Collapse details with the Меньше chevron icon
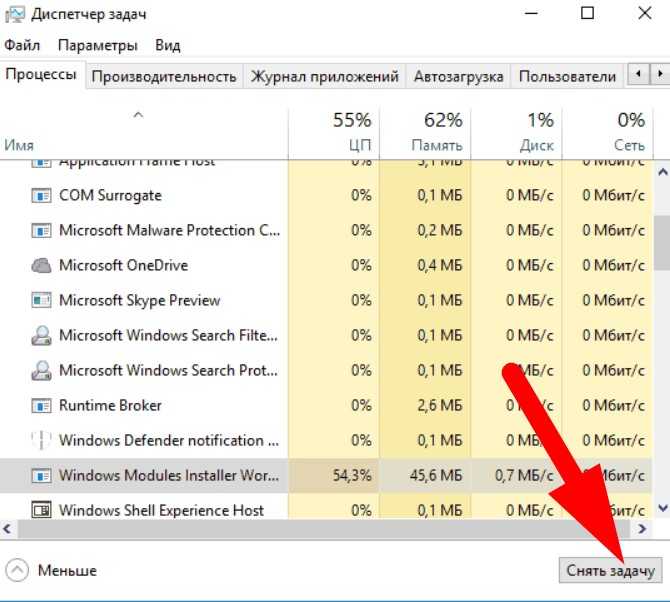 pos(17,570)
